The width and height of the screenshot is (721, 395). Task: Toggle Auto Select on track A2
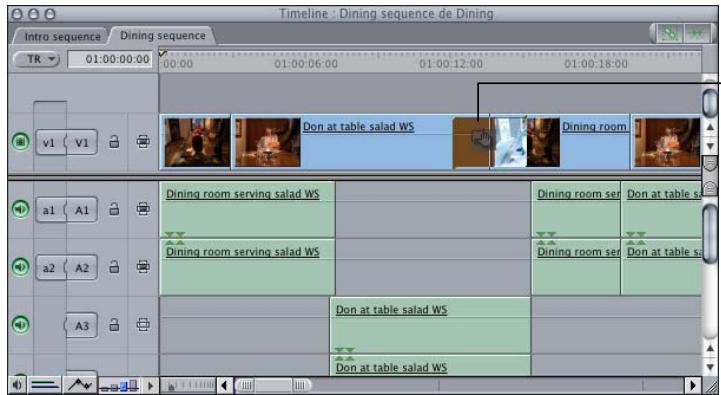(x=143, y=267)
